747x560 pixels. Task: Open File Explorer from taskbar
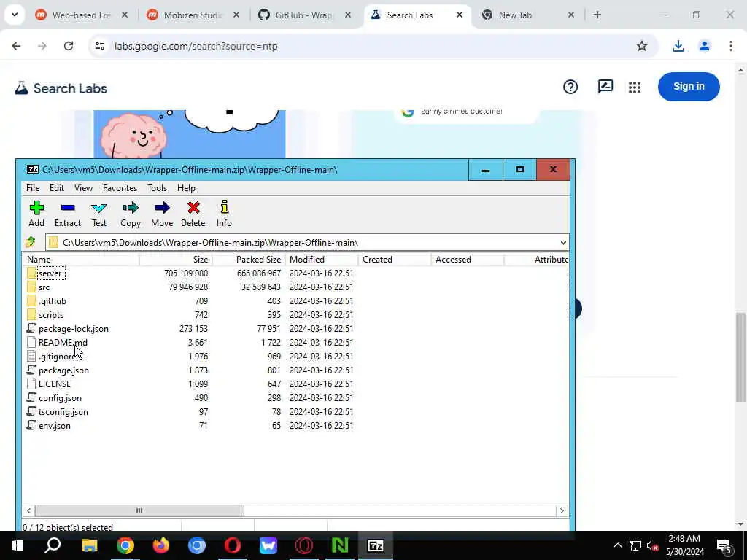click(x=89, y=545)
